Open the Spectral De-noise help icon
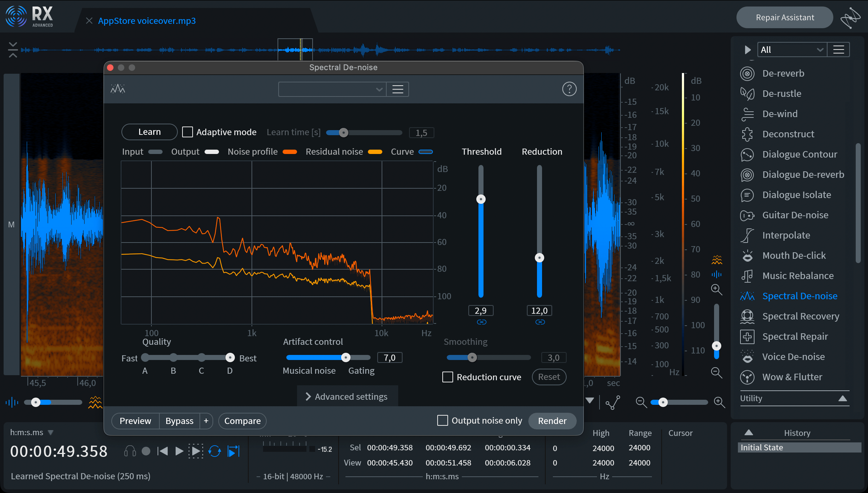The image size is (868, 493). (x=569, y=89)
